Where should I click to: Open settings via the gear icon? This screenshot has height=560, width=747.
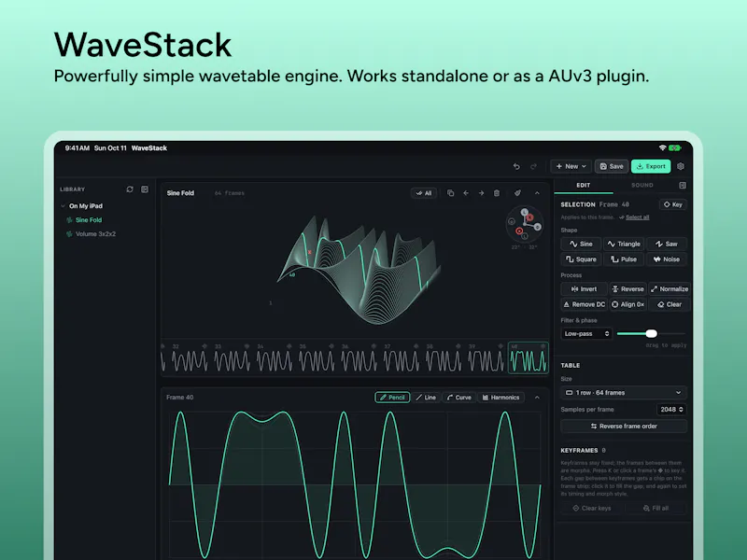click(681, 166)
